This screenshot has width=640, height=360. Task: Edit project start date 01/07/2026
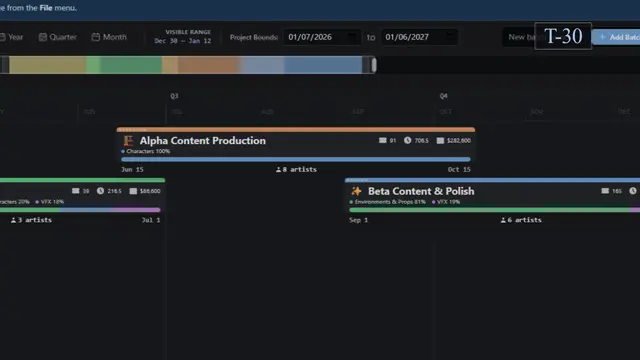(x=322, y=37)
